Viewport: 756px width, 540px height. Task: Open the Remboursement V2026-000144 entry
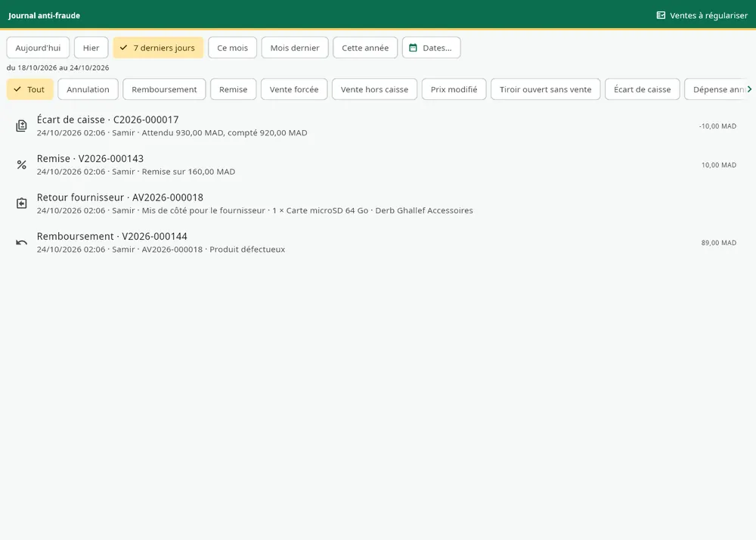[378, 243]
